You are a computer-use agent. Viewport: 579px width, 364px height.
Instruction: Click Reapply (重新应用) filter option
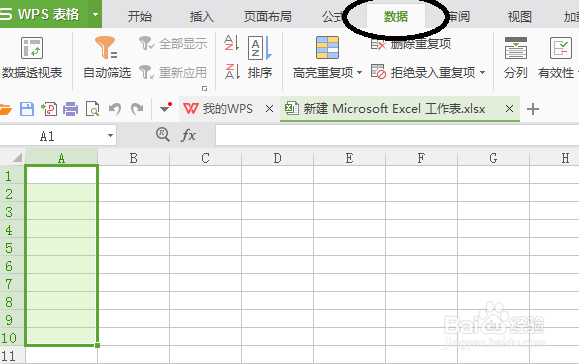tap(173, 72)
